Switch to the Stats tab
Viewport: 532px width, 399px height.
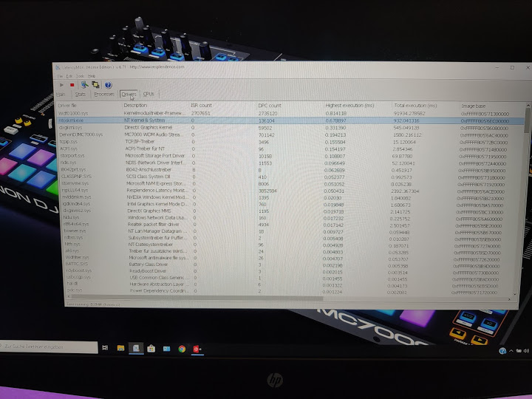coord(81,95)
